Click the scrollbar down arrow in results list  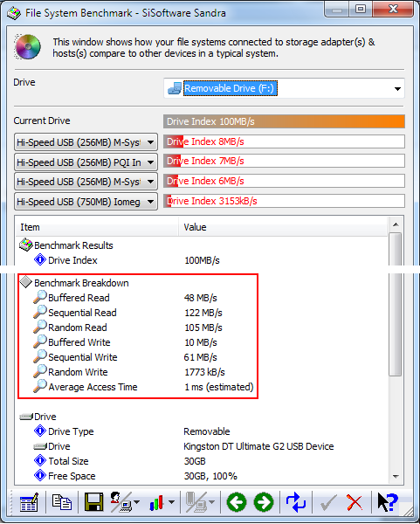[x=396, y=476]
